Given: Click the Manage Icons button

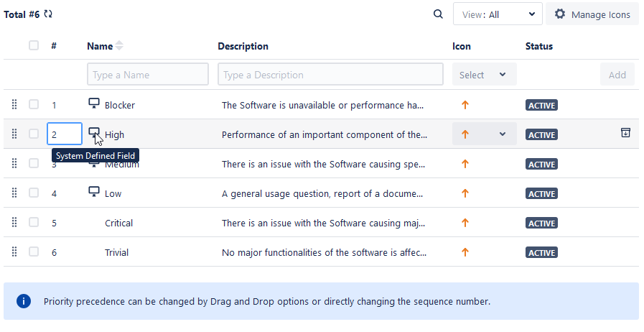Looking at the screenshot, I should [x=592, y=14].
